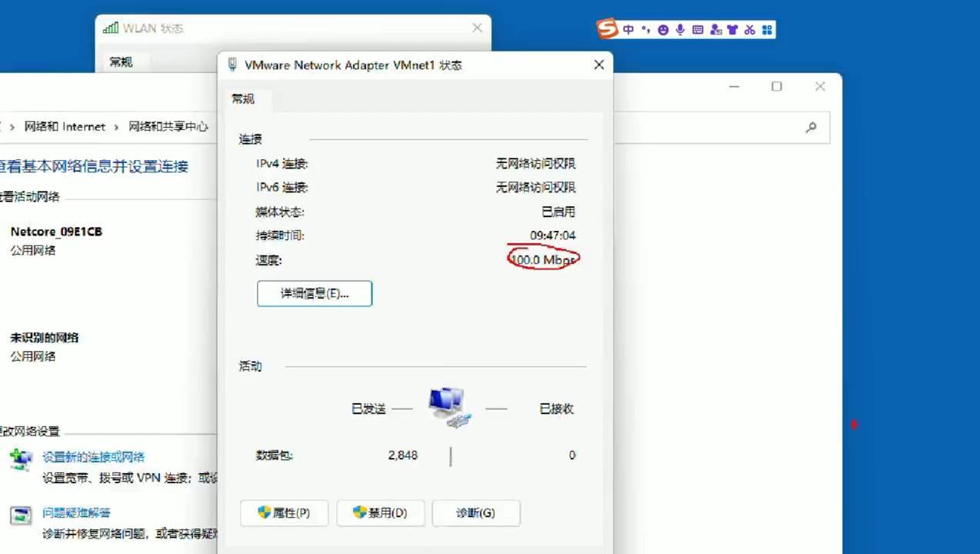Open the Sogou on-screen keyboard
This screenshot has width=980, height=554.
click(697, 28)
